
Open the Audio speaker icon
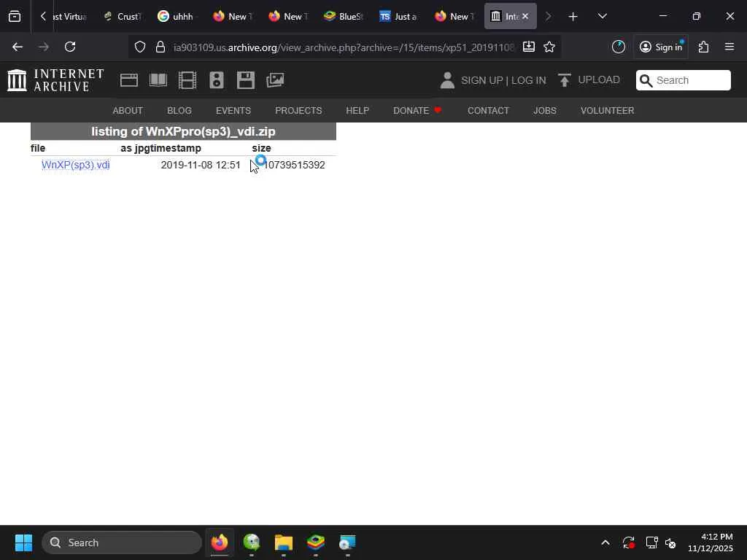tap(216, 80)
